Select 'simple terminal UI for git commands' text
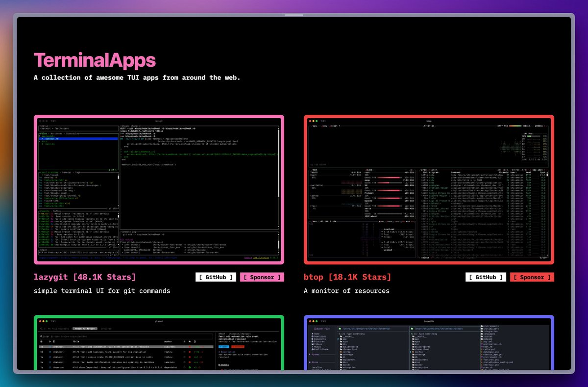588x387 pixels. [102, 291]
